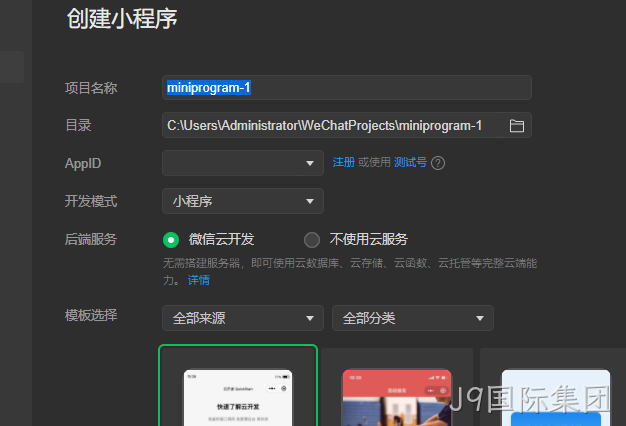The width and height of the screenshot is (626, 426).
Task: Click the 模板选择 label
Action: coord(91,315)
